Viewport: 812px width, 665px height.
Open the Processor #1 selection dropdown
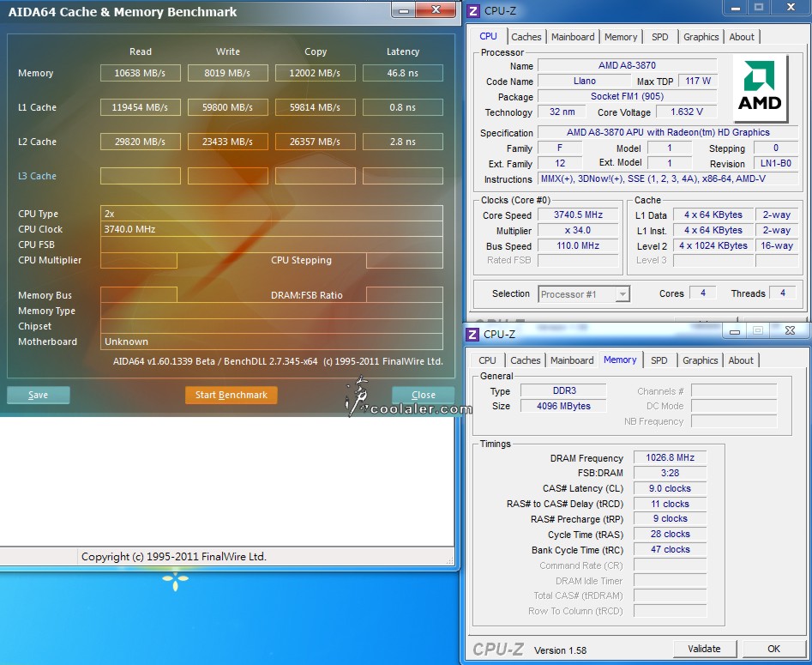[584, 294]
